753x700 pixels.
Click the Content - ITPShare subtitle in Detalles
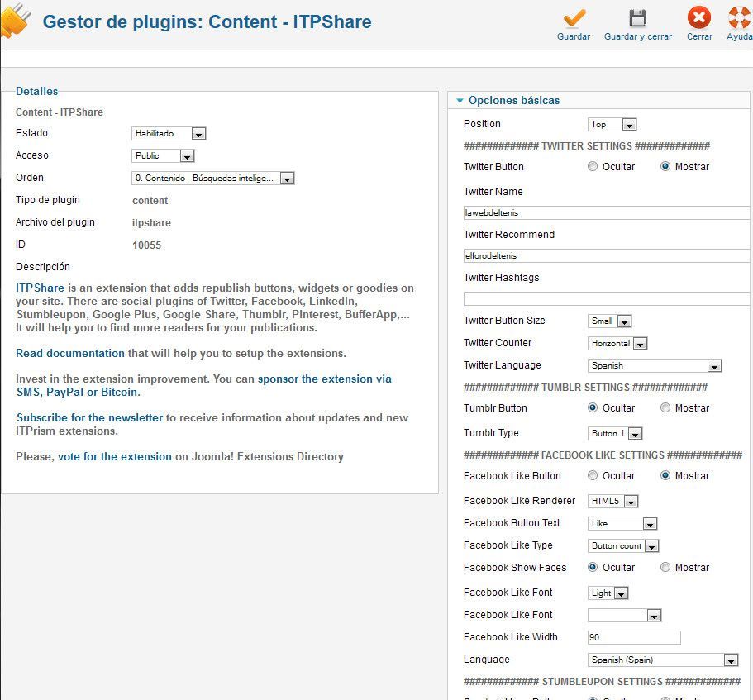pos(59,112)
